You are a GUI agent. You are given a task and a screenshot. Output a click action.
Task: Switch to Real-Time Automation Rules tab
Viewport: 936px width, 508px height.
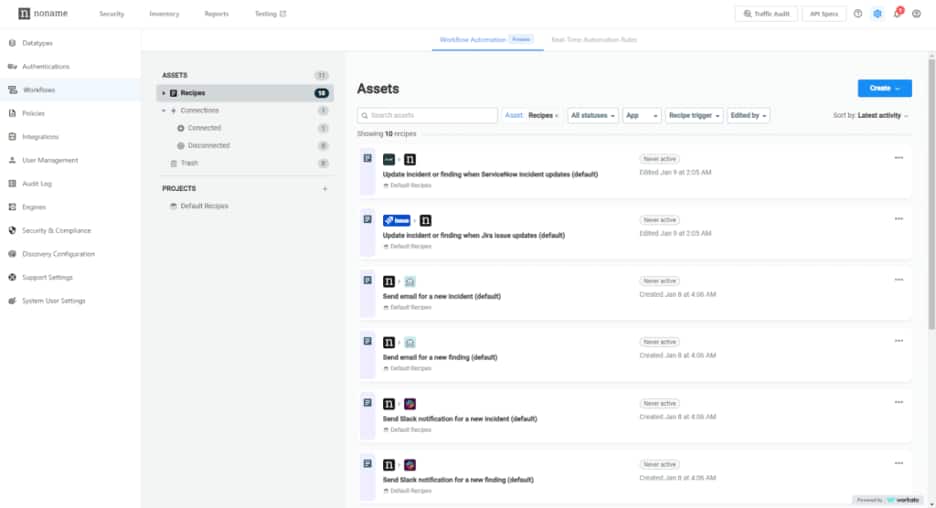pyautogui.click(x=593, y=40)
